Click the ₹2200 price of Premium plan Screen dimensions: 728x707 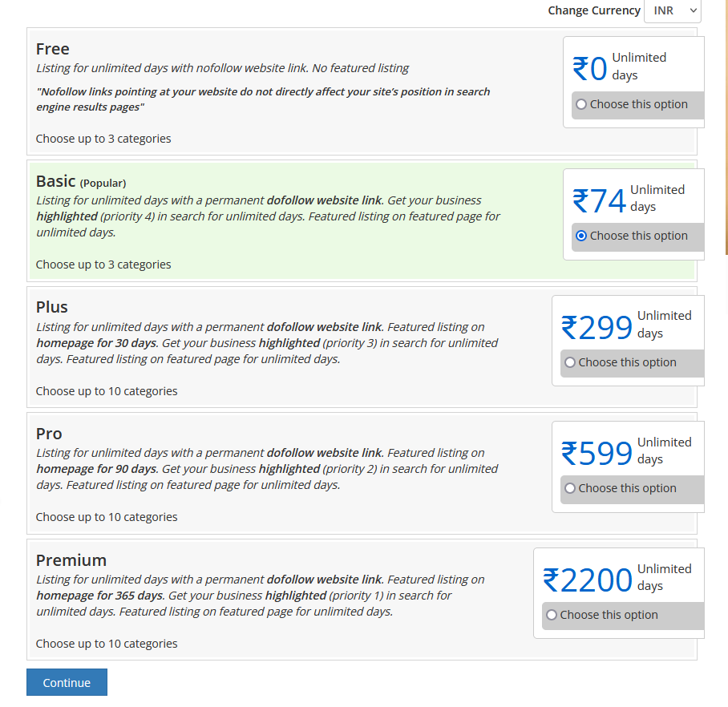click(x=588, y=580)
